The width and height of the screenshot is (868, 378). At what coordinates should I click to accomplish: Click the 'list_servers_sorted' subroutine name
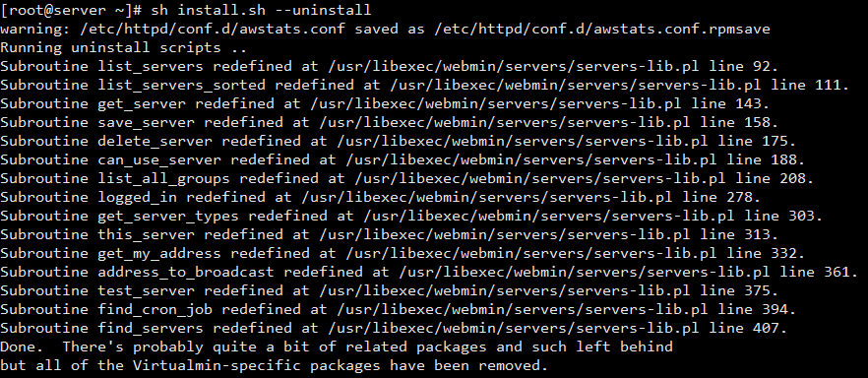pyautogui.click(x=181, y=86)
